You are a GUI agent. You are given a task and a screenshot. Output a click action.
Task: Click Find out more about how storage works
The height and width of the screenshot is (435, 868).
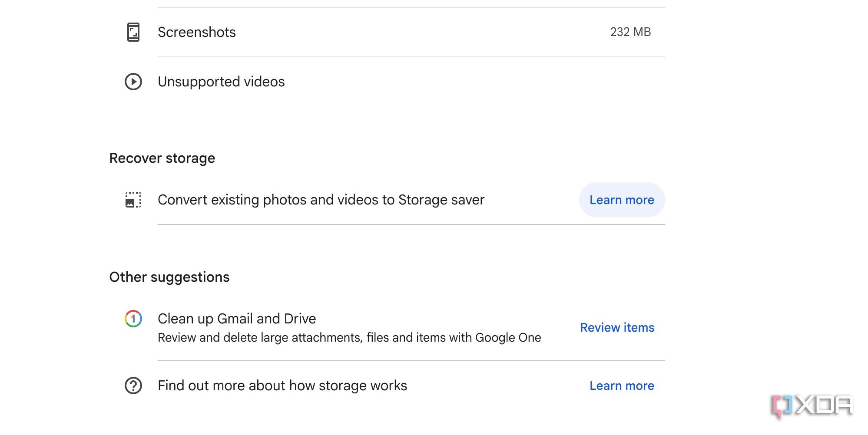282,386
